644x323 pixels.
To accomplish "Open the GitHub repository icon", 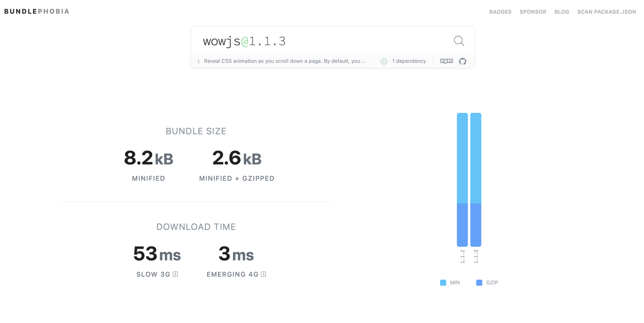I will (x=463, y=61).
